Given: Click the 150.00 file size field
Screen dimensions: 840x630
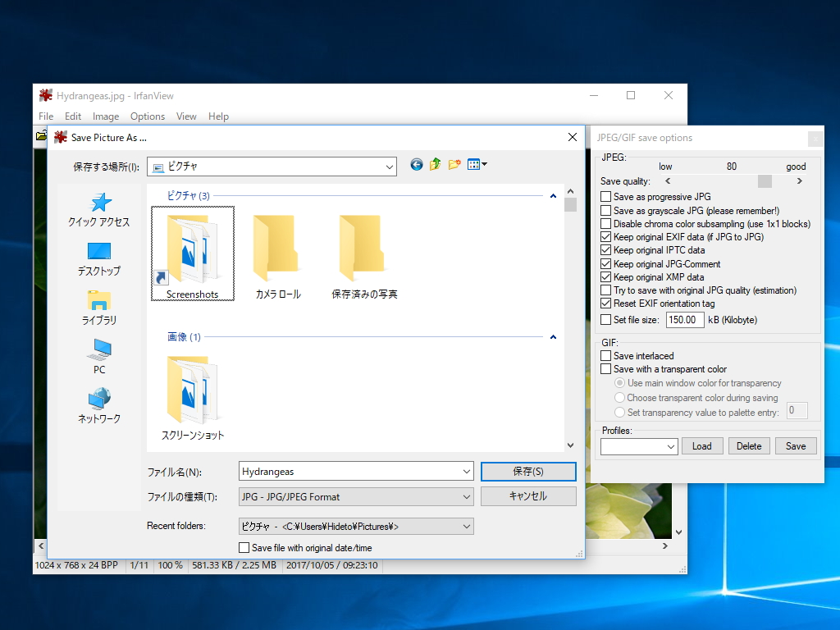Looking at the screenshot, I should (x=685, y=320).
